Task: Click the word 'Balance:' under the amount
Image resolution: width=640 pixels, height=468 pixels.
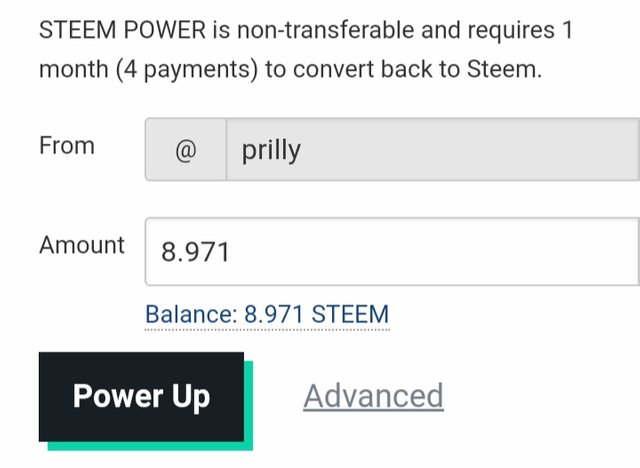Action: coord(191,315)
